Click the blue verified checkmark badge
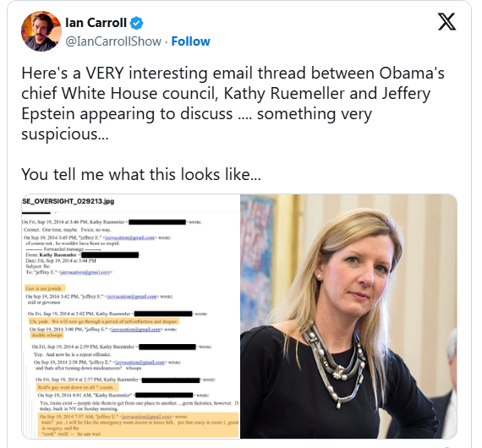The width and height of the screenshot is (482, 448). (x=136, y=23)
